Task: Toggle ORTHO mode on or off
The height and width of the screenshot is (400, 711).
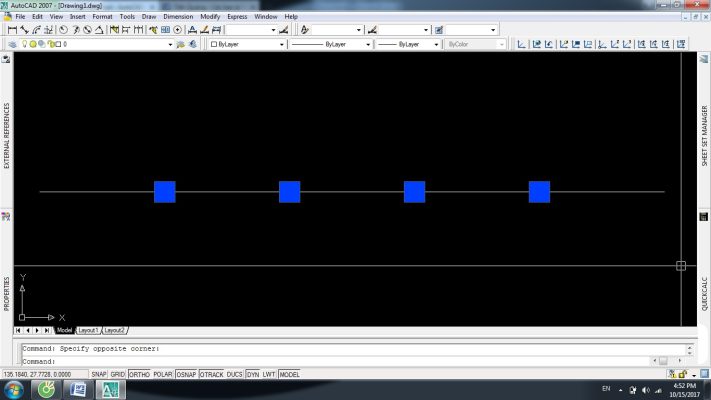Action: pos(139,374)
